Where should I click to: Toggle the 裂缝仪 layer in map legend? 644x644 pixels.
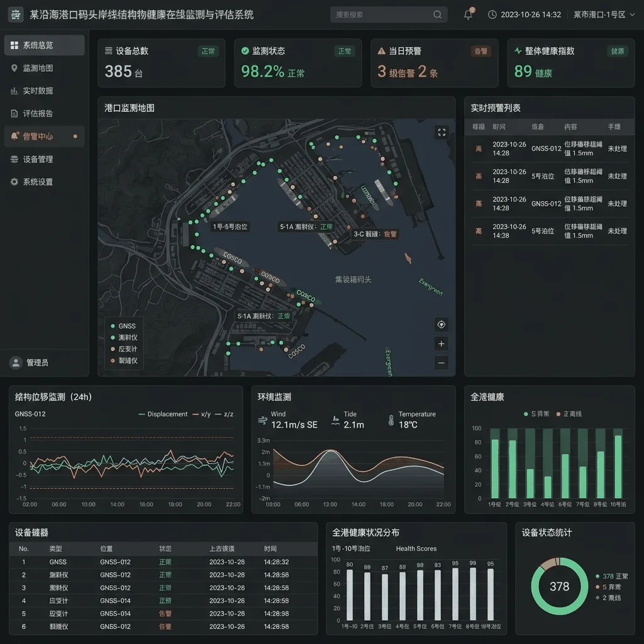[124, 360]
